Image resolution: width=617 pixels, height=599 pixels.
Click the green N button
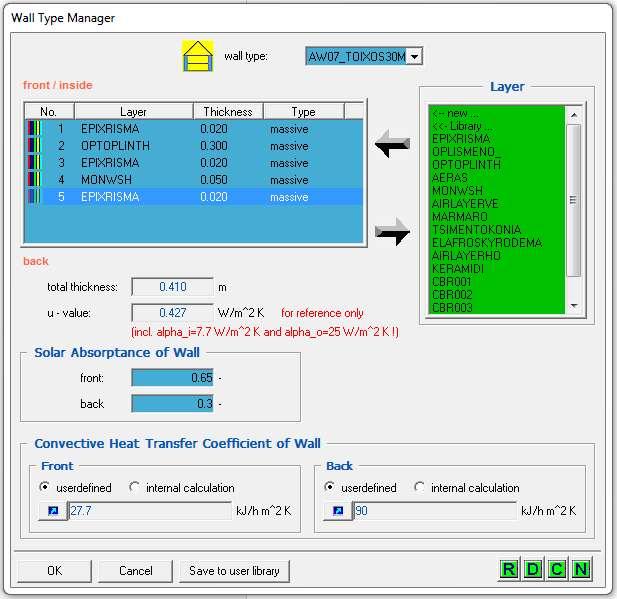581,569
